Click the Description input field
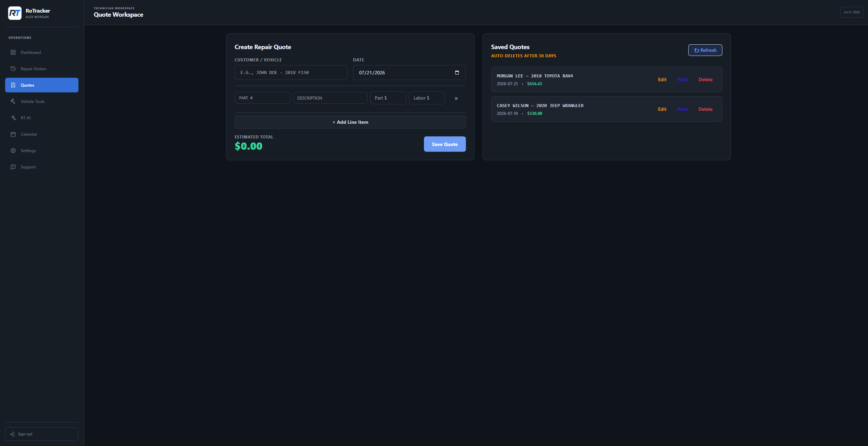 (x=330, y=98)
